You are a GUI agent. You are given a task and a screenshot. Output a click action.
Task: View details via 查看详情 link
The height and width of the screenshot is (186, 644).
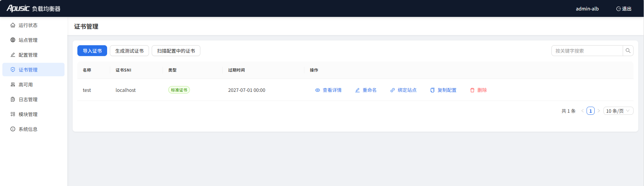click(x=328, y=90)
